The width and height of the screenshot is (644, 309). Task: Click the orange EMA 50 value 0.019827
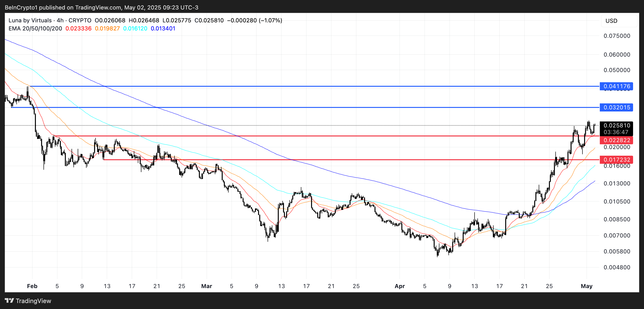coord(107,29)
